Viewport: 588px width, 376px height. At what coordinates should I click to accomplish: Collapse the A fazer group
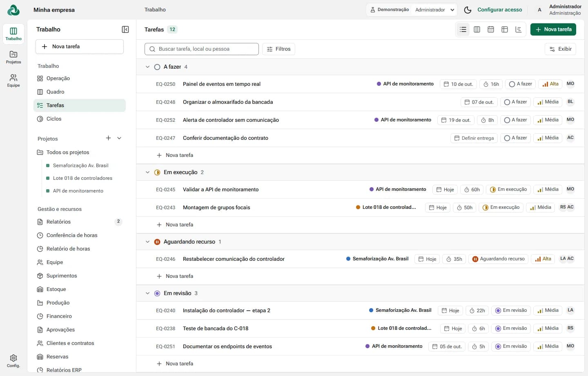click(147, 67)
